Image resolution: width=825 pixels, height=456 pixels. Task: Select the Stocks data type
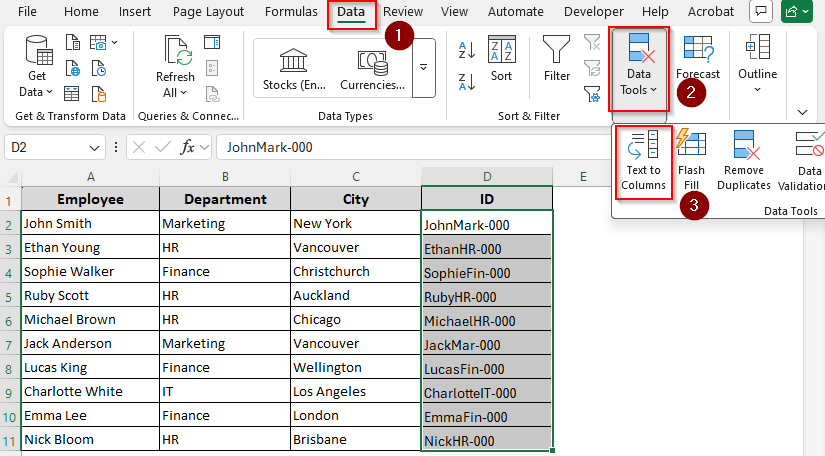point(294,69)
